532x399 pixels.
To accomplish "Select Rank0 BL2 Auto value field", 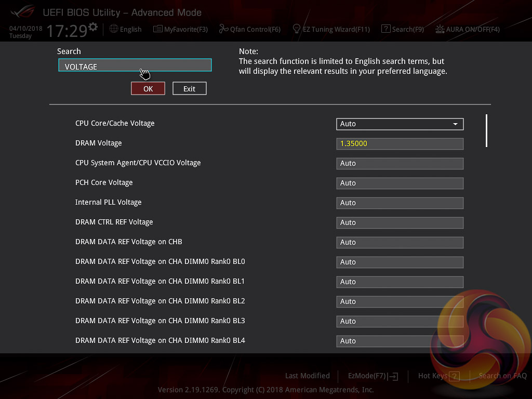I will 400,302.
